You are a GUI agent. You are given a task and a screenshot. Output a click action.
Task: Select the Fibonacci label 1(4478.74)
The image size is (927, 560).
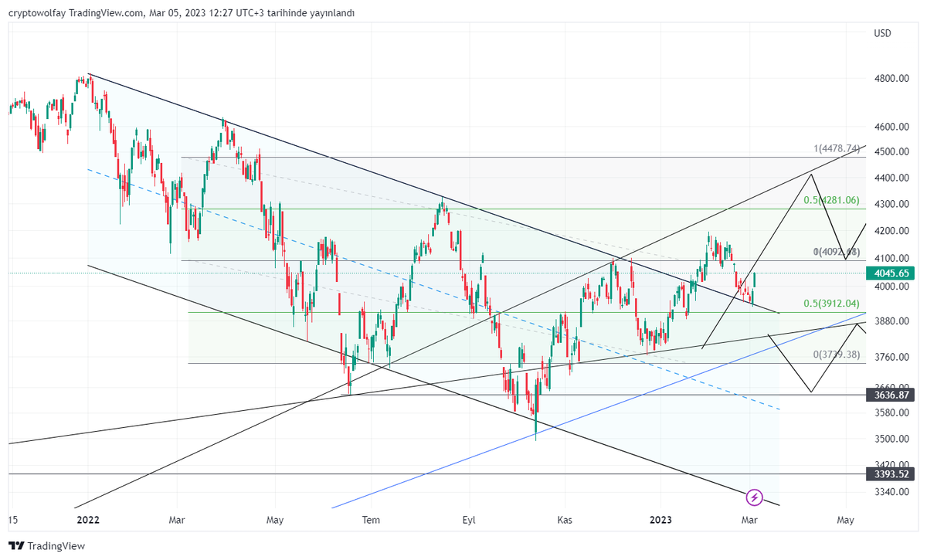pos(836,148)
